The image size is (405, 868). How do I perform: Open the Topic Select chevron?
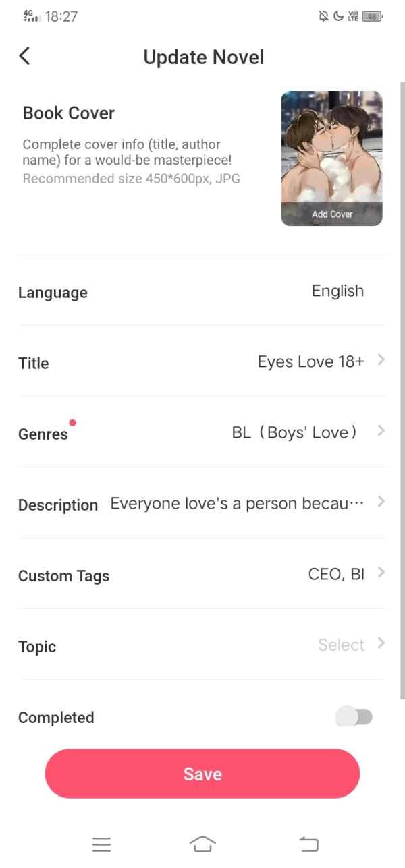click(x=381, y=643)
